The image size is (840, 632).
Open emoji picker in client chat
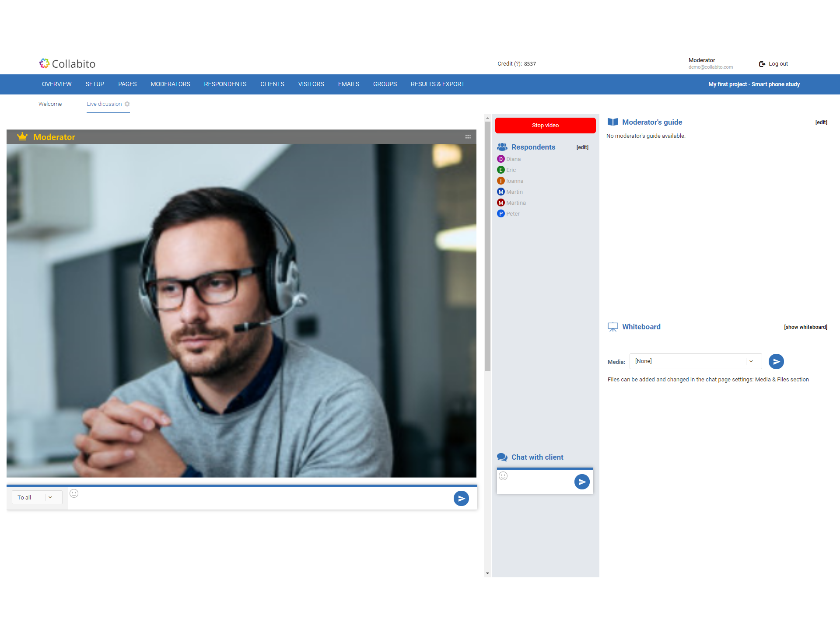[503, 476]
